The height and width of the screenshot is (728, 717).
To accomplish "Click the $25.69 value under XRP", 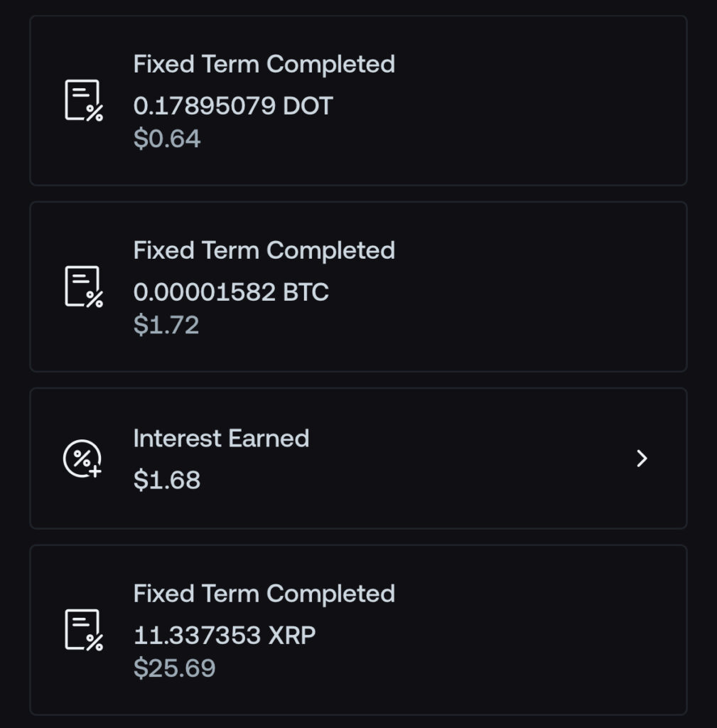I will [x=175, y=668].
